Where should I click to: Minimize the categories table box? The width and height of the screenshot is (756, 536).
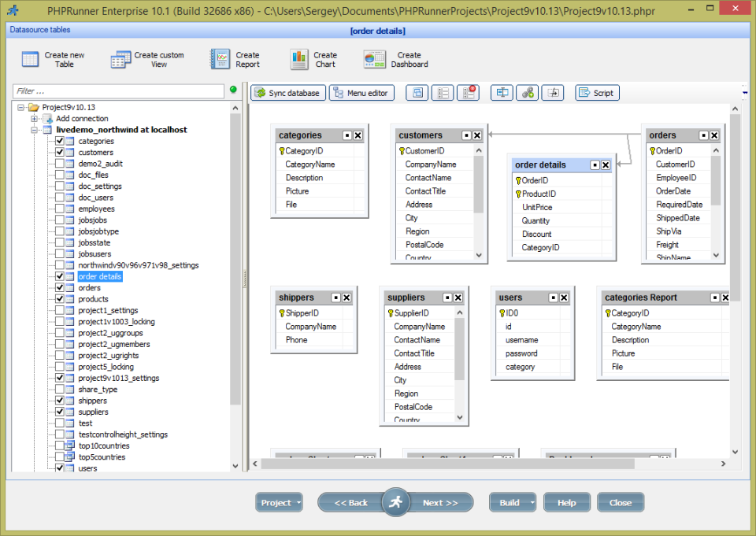point(347,135)
